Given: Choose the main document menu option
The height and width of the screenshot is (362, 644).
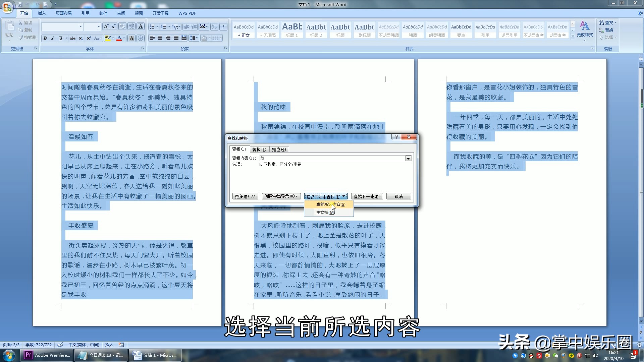Looking at the screenshot, I should (325, 213).
